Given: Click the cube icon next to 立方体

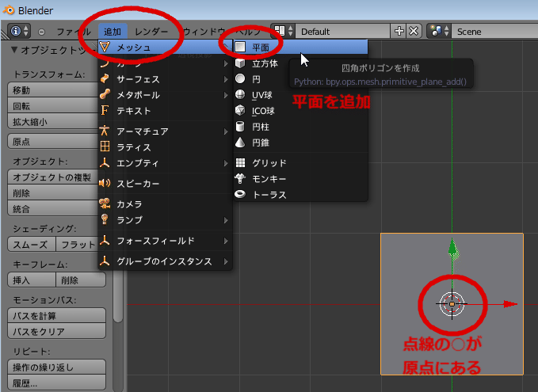Looking at the screenshot, I should pos(240,63).
